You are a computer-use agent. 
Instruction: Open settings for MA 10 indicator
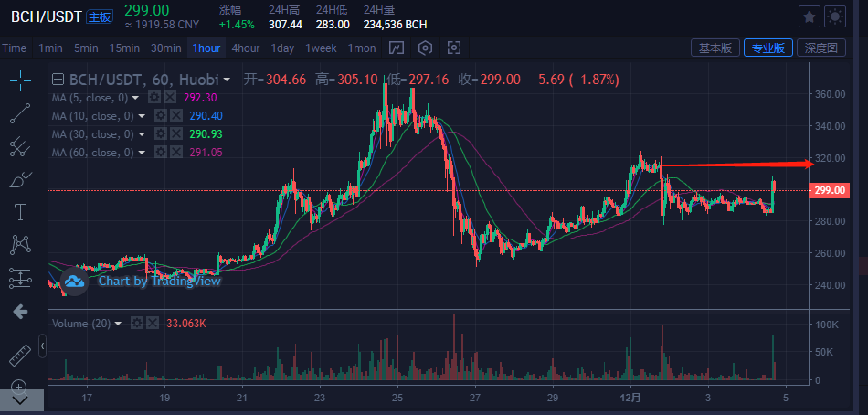[x=161, y=116]
